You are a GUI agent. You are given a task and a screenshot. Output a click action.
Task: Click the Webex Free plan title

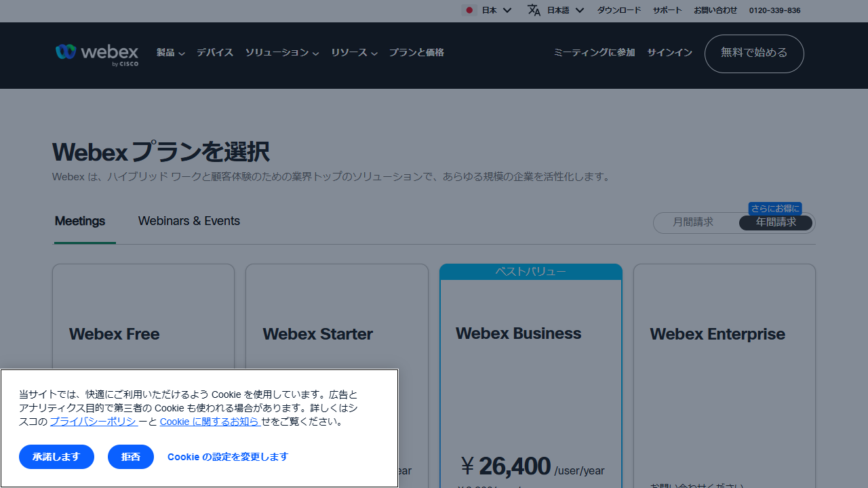click(x=114, y=334)
